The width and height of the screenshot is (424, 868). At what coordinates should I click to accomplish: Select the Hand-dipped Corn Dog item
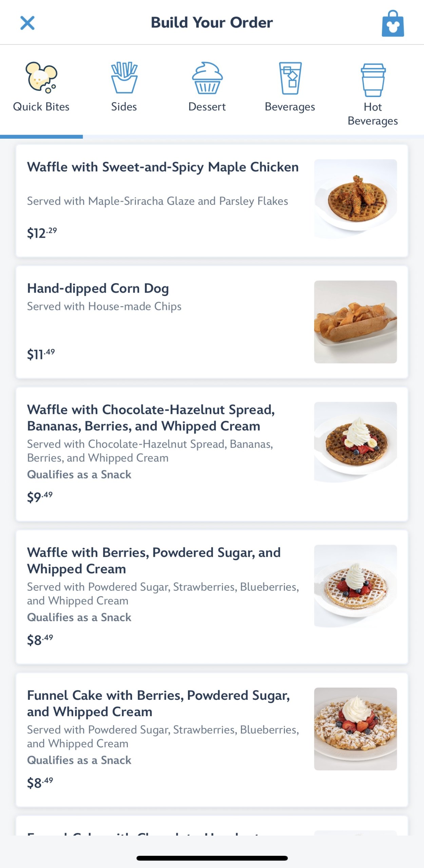tap(98, 289)
